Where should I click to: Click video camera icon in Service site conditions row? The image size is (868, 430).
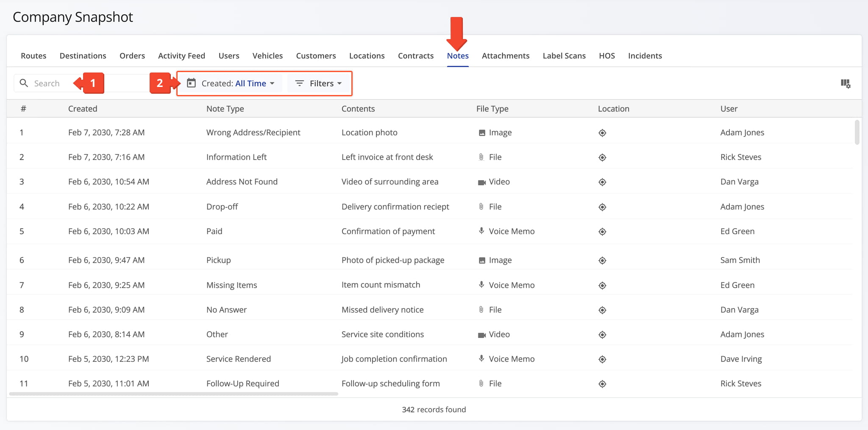[482, 335]
